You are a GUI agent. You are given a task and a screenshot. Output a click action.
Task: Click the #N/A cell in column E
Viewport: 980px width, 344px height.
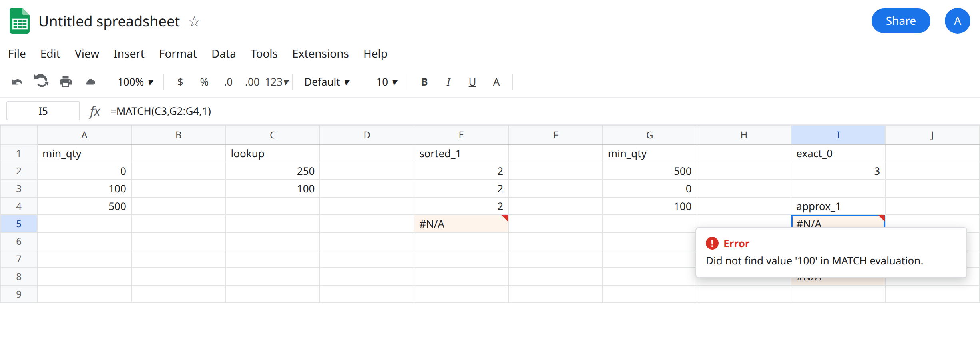tap(461, 224)
